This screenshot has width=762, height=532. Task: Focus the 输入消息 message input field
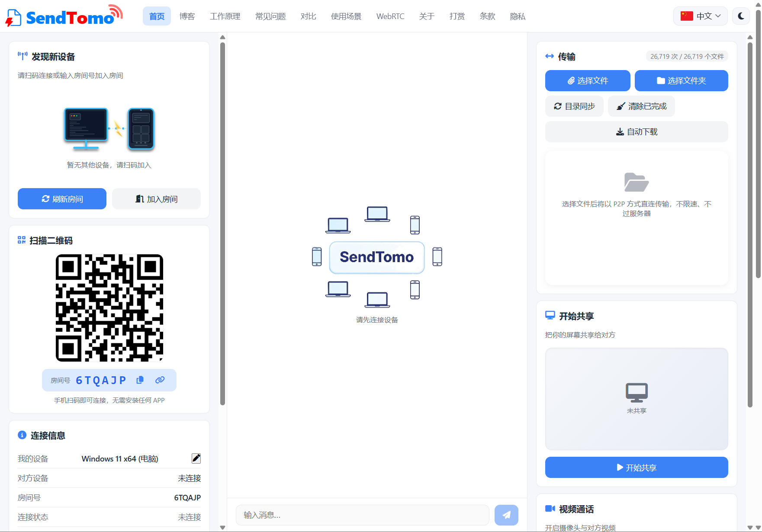[362, 515]
